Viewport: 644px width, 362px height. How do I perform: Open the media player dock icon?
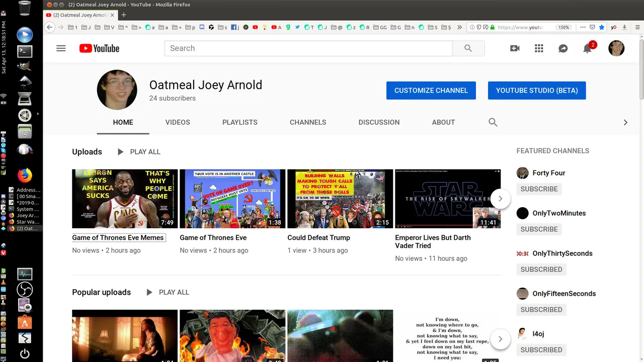(x=25, y=35)
